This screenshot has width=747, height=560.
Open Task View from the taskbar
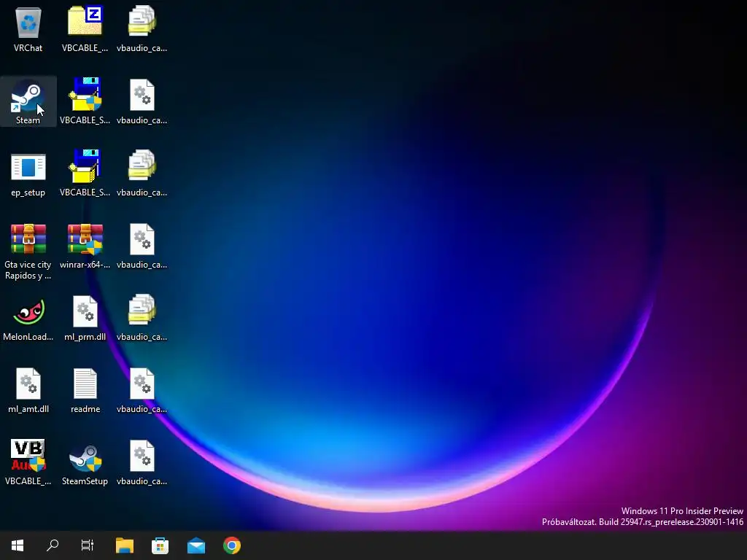[88, 545]
